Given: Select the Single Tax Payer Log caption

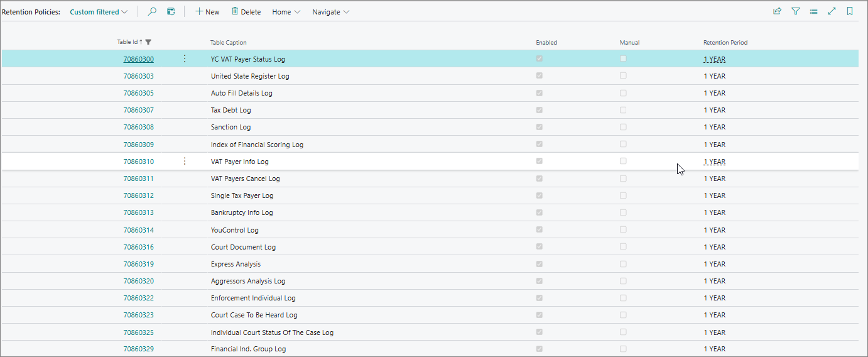Looking at the screenshot, I should tap(242, 195).
